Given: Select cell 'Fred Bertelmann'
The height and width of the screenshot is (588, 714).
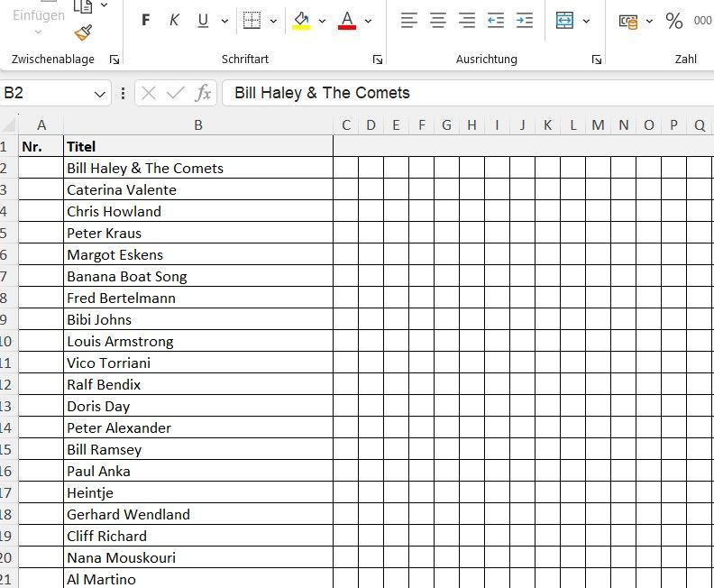Looking at the screenshot, I should coord(198,298).
